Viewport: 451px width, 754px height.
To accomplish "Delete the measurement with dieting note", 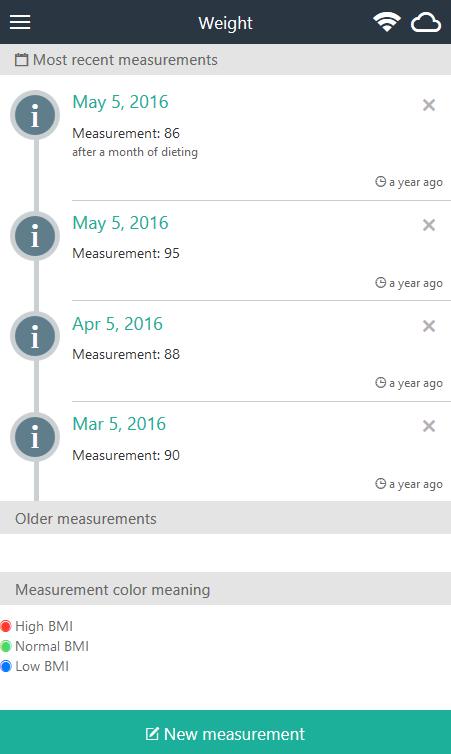I will pyautogui.click(x=429, y=105).
